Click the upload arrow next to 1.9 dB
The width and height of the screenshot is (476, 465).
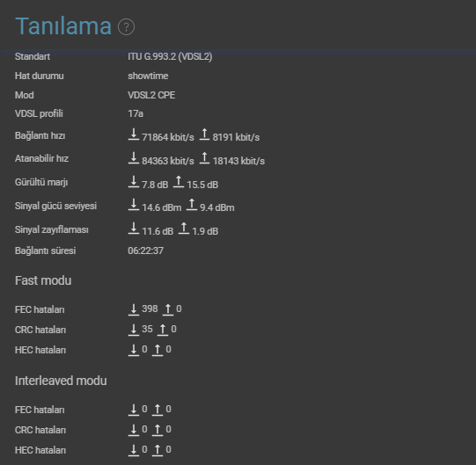pos(184,229)
